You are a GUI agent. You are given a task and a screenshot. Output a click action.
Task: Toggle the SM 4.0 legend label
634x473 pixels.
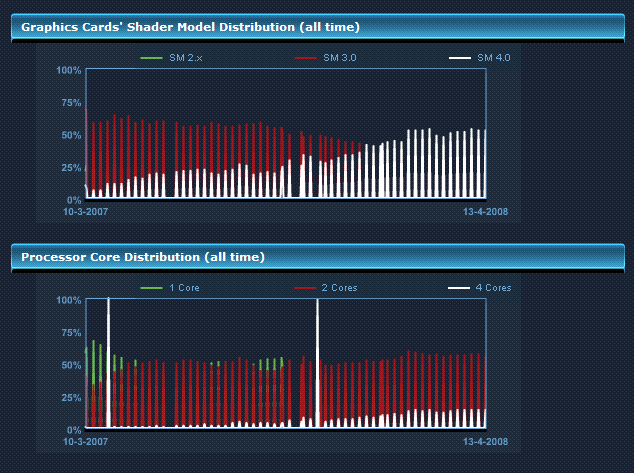tap(493, 58)
